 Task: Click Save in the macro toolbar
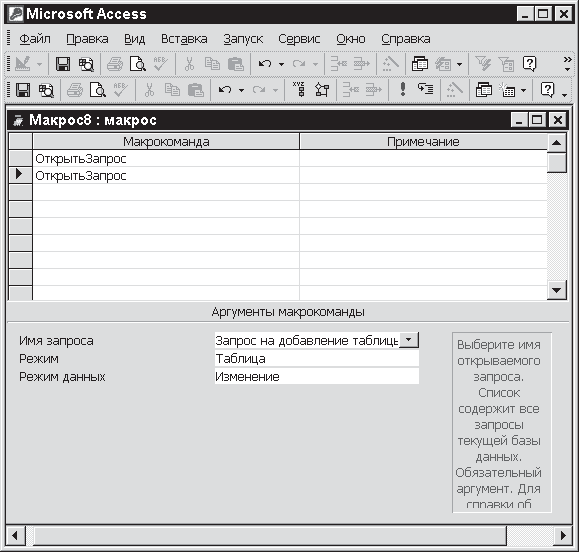[23, 90]
